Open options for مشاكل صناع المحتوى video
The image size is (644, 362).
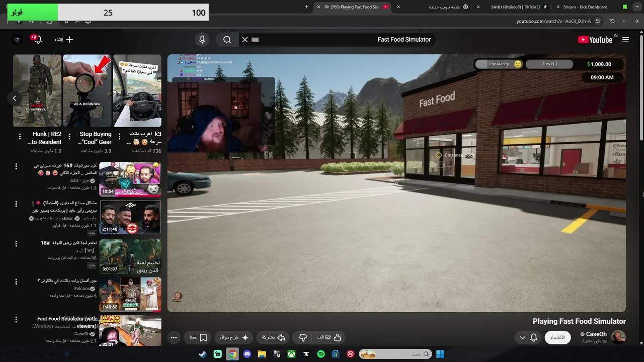(x=16, y=203)
